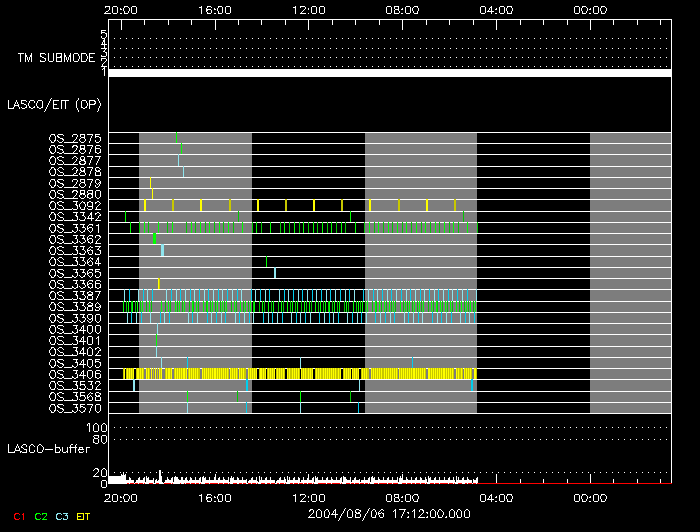Click the green C2 legend label
Image resolution: width=700 pixels, height=532 pixels.
(x=41, y=517)
